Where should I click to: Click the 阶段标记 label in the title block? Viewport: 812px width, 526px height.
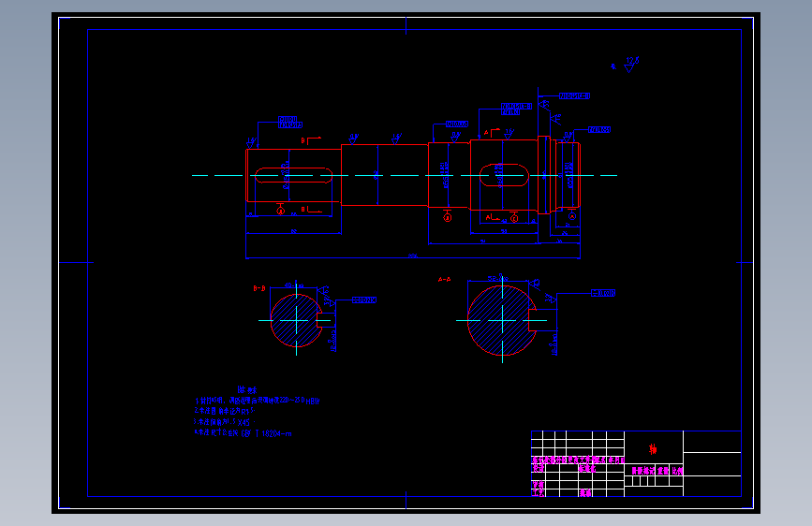point(642,471)
